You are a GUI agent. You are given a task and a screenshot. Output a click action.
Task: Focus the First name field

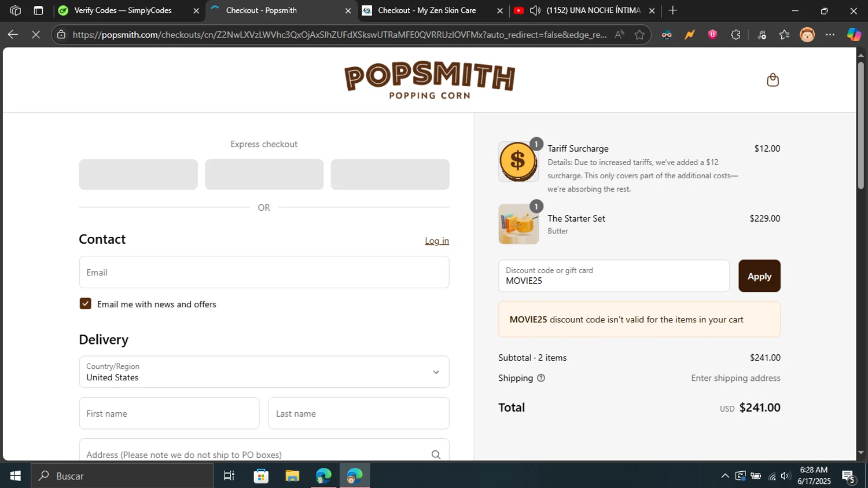click(x=169, y=413)
